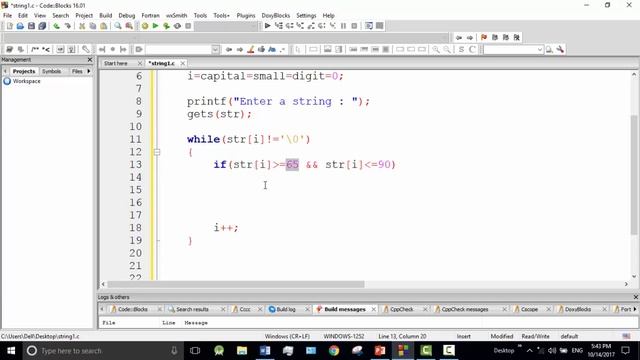
Task: Switch to the Symbols tab
Action: 51,71
